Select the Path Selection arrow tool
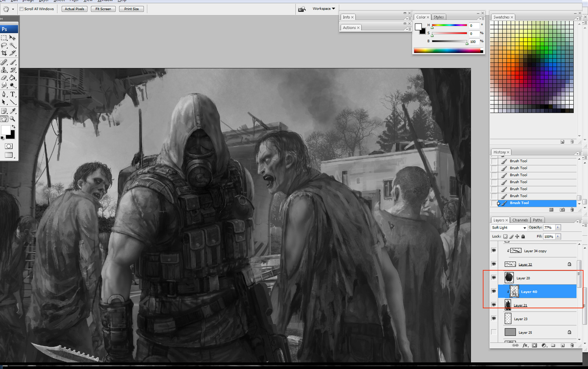The width and height of the screenshot is (588, 369). tap(4, 102)
